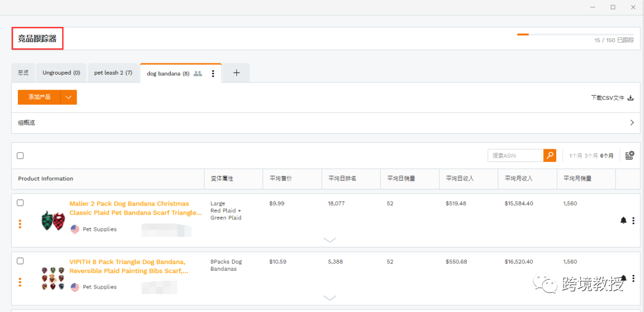Click the 组概览 label
The height and width of the screenshot is (312, 644).
coord(26,123)
